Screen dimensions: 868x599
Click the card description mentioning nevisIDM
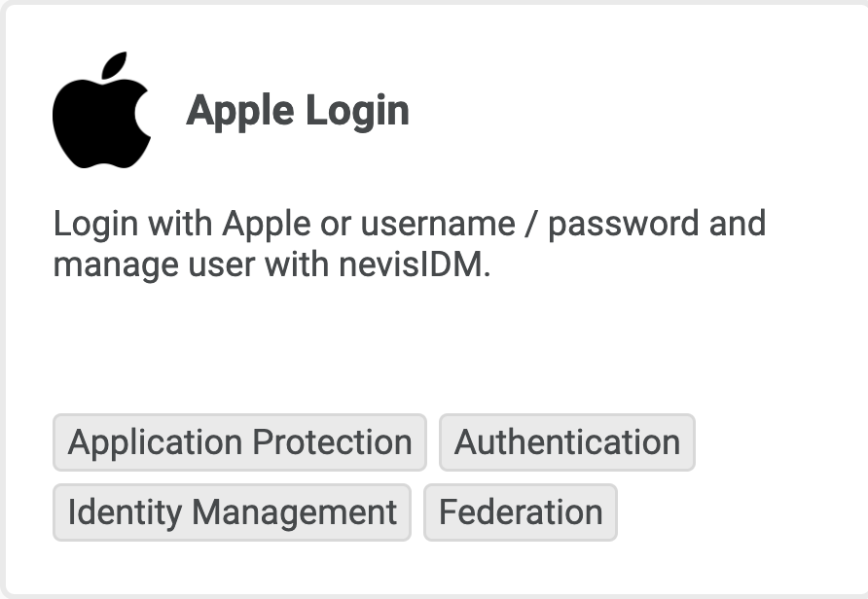pos(409,243)
